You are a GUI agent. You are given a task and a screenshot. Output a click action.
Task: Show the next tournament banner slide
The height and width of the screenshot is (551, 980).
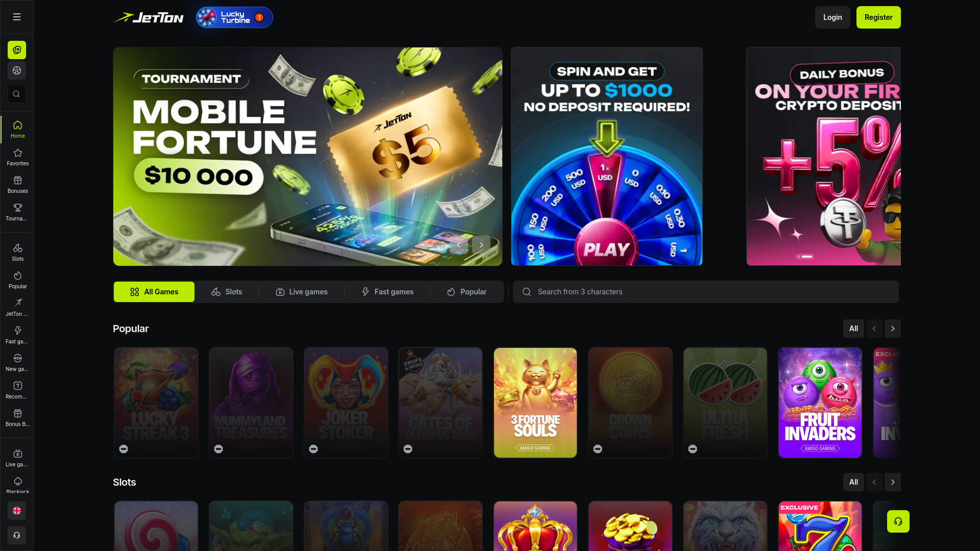481,245
